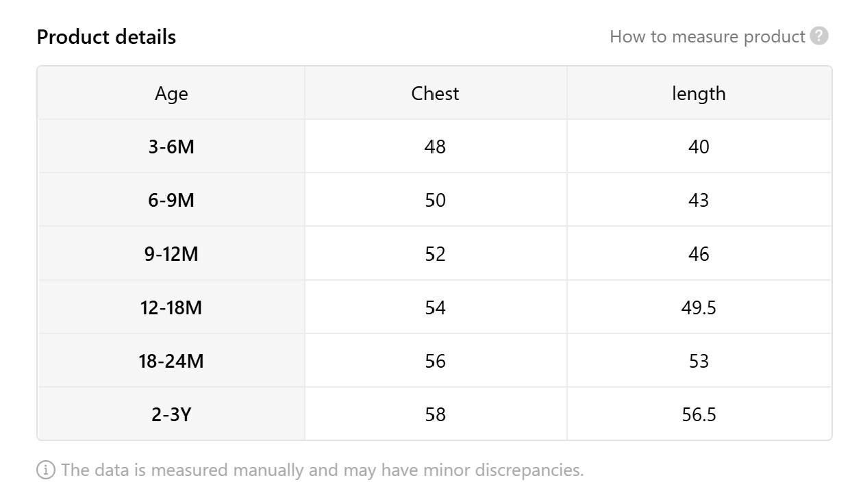Click the chest value 54
863x504 pixels.
tap(435, 307)
